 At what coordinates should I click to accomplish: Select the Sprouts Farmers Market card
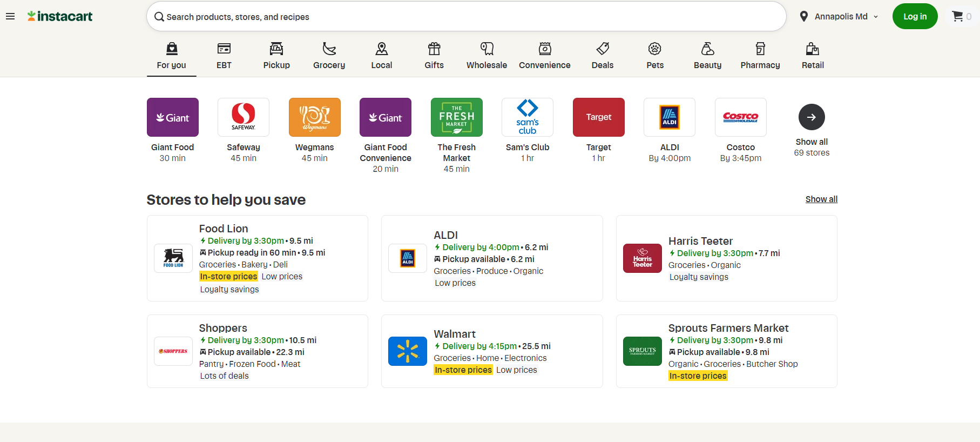pos(726,351)
